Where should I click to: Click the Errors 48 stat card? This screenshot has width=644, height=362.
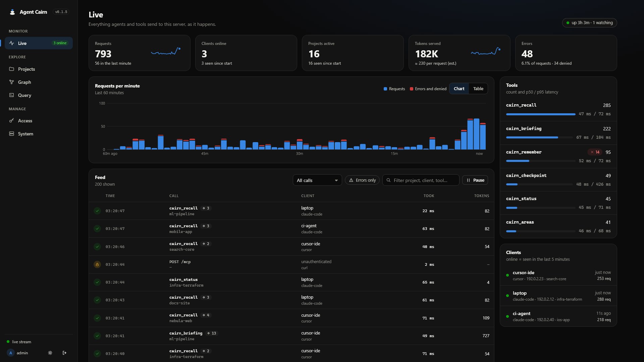tap(566, 53)
